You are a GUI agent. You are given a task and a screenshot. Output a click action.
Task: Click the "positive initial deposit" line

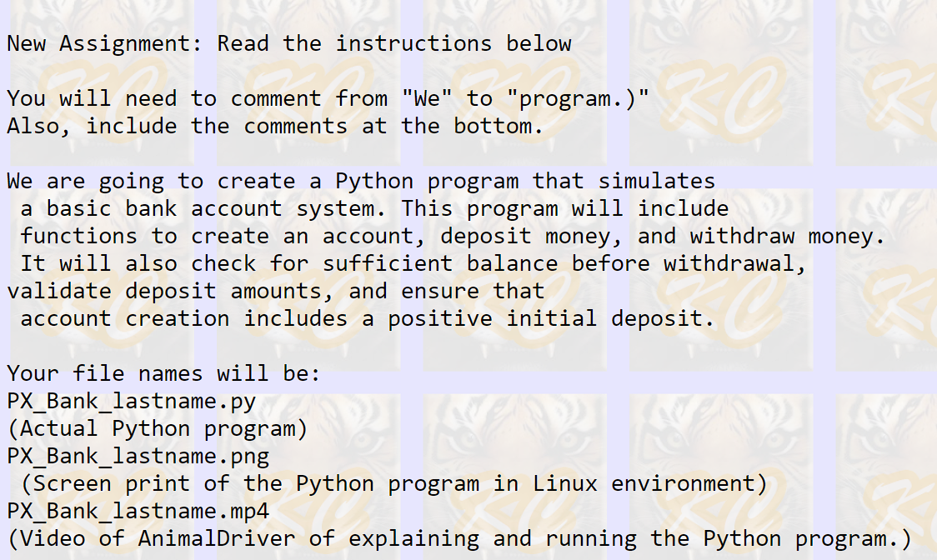tap(368, 318)
